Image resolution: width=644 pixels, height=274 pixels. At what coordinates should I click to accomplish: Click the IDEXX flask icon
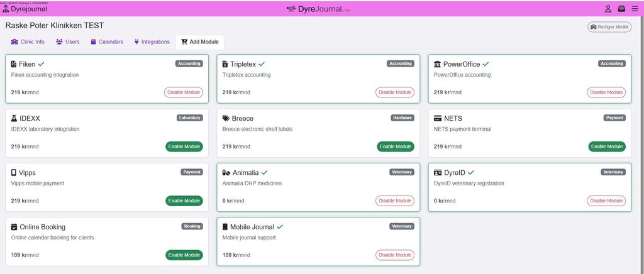click(x=14, y=118)
